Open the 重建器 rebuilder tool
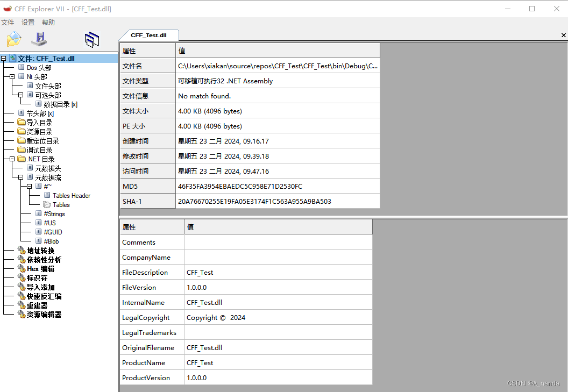This screenshot has height=392, width=568. click(x=38, y=305)
